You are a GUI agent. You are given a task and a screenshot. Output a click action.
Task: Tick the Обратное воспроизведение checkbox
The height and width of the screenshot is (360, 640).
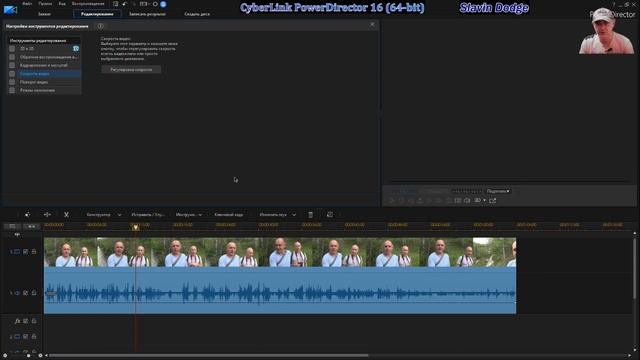(x=12, y=57)
